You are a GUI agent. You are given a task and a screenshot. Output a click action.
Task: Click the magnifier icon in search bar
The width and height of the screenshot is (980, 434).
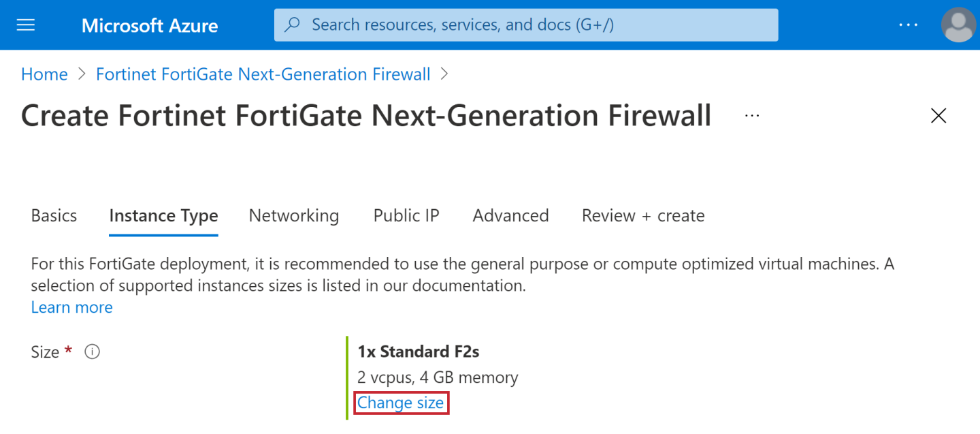(x=293, y=25)
